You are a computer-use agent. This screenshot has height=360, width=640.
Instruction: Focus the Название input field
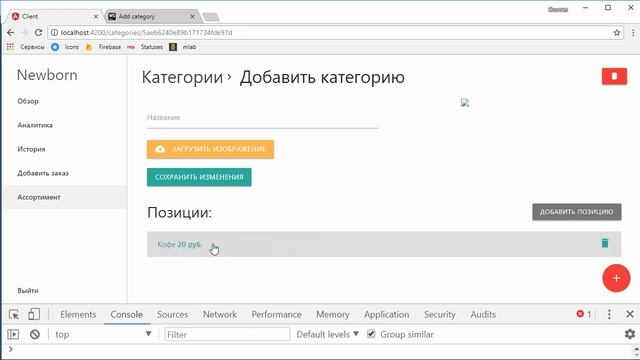pyautogui.click(x=262, y=118)
